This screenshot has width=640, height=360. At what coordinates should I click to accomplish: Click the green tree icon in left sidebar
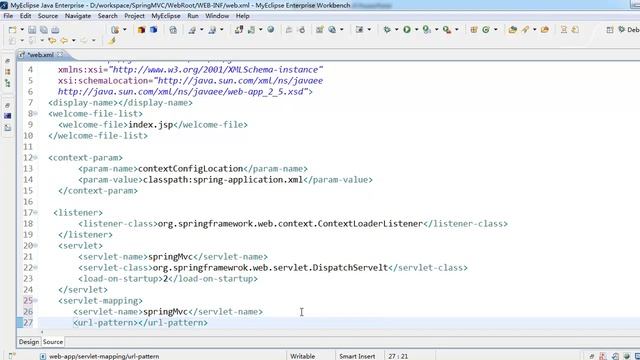click(x=7, y=83)
